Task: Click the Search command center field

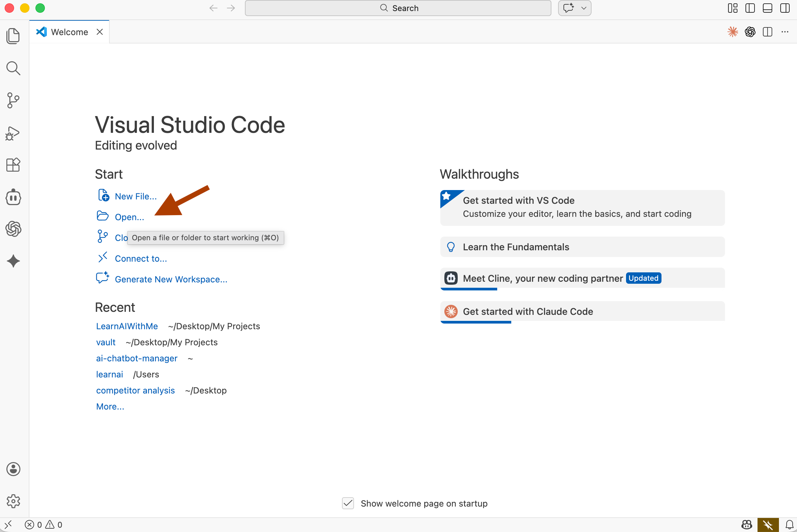Action: click(397, 8)
